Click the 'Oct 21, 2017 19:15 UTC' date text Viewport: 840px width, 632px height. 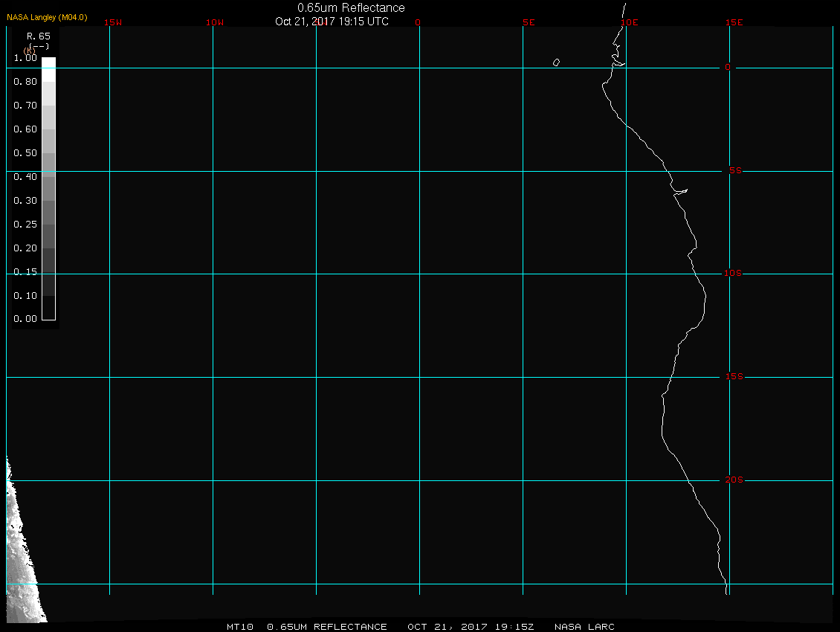pyautogui.click(x=332, y=22)
